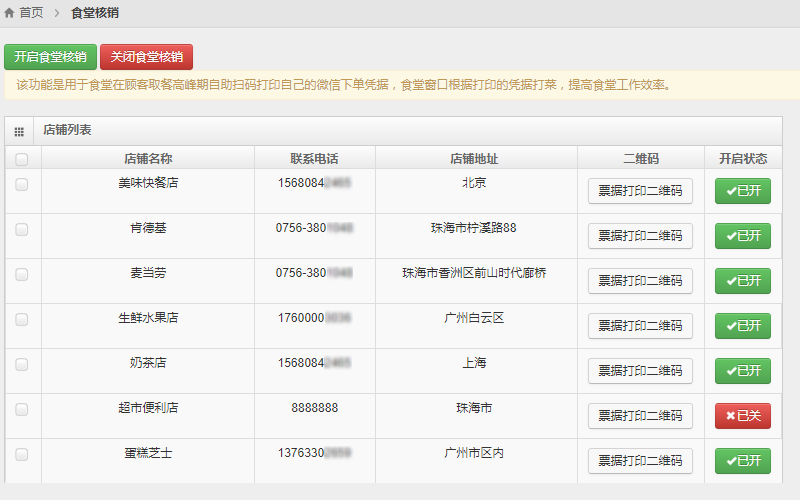Toggle 已开 status for 奶茶店

click(x=742, y=371)
